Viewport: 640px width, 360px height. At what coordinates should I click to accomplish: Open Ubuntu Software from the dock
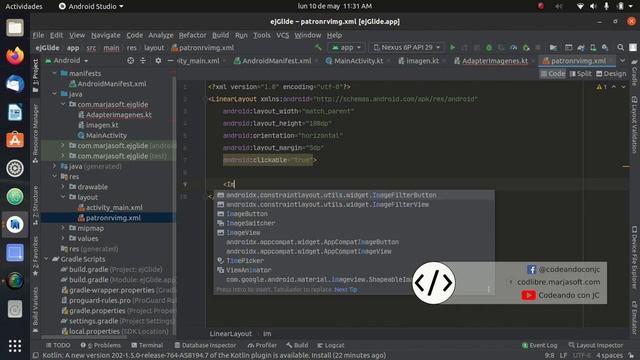15,140
